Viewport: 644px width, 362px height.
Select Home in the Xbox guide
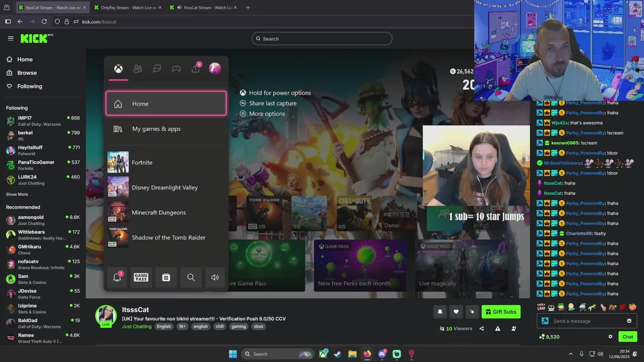166,104
